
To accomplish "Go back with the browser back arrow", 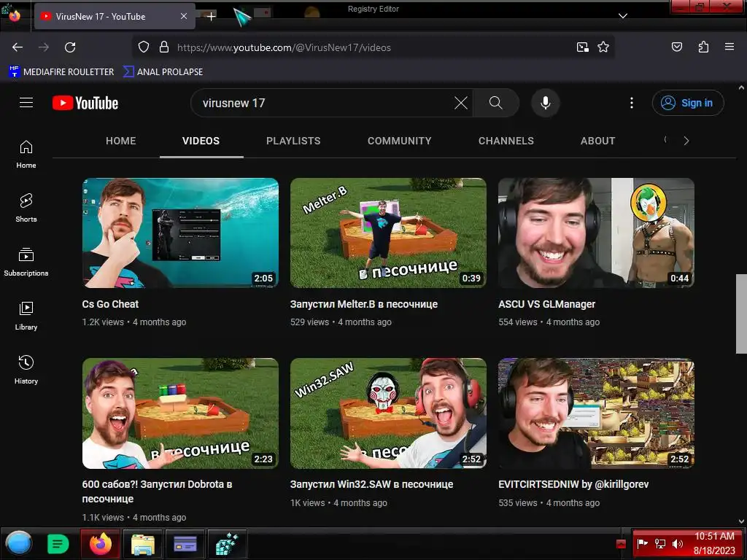I will 18,47.
